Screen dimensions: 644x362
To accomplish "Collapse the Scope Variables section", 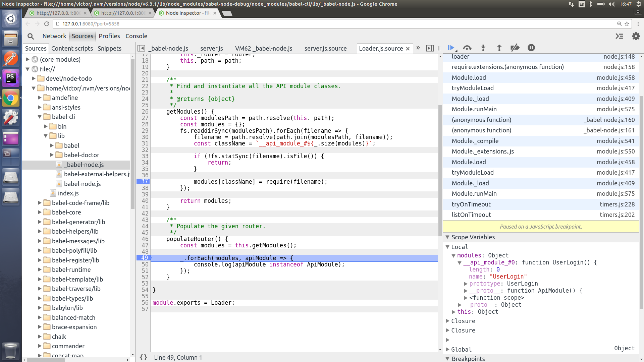I will (x=447, y=237).
